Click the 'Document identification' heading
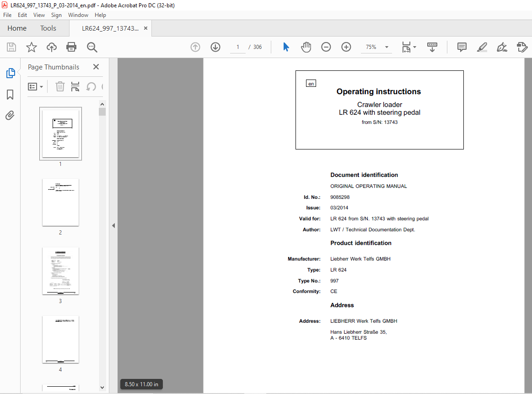Image resolution: width=532 pixels, height=394 pixels. tap(364, 175)
